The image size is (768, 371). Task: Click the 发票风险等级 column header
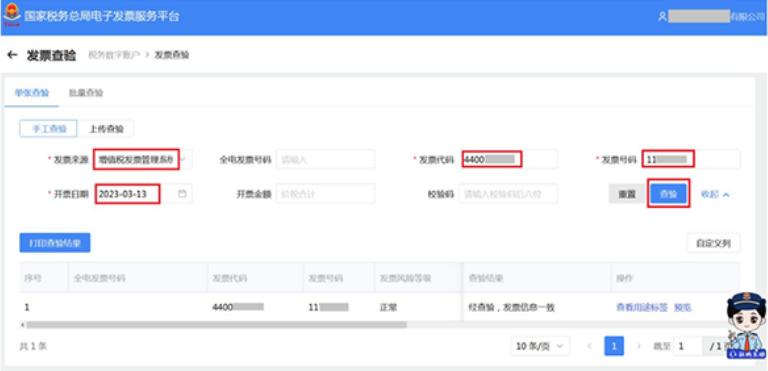click(x=405, y=278)
